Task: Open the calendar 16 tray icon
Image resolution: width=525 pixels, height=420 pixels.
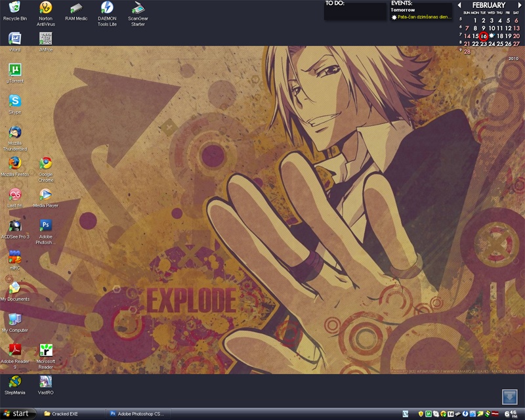Action: (451, 414)
